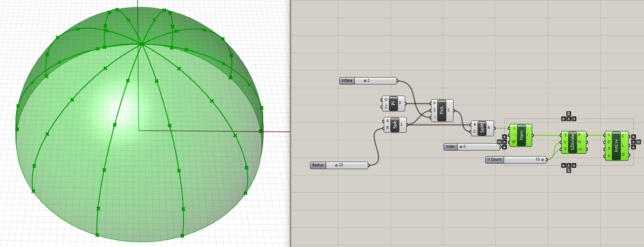Select the green Item component
The width and height of the screenshot is (644, 247).
pyautogui.click(x=521, y=135)
